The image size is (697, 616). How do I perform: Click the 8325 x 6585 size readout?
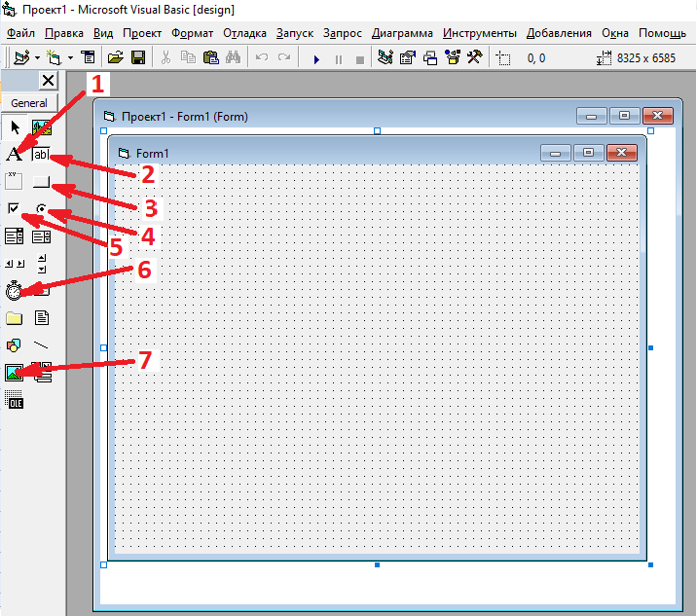tap(645, 58)
